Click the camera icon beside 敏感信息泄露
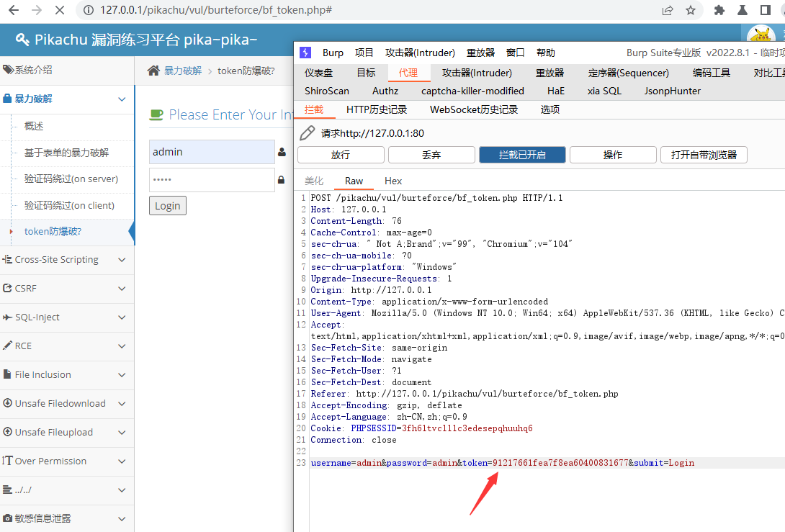 coord(7,518)
